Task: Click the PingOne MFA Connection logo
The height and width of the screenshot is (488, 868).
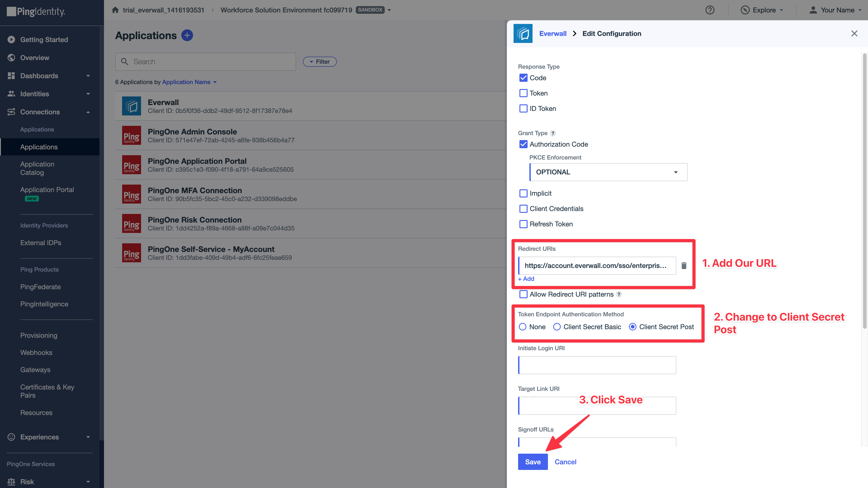Action: click(131, 194)
